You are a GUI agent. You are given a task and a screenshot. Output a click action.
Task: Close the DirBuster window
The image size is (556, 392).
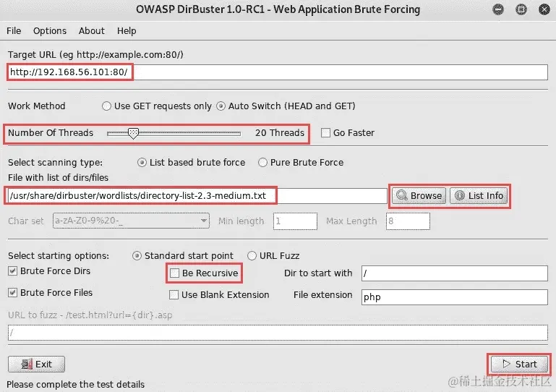point(544,9)
